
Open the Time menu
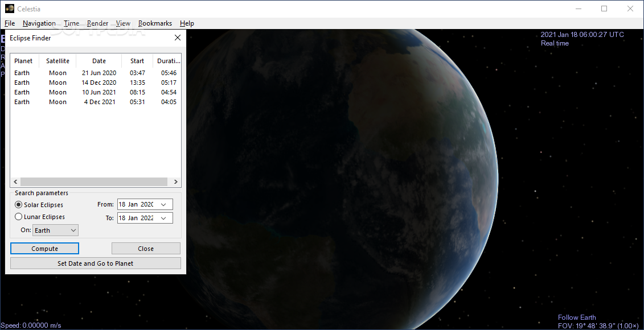pos(72,23)
